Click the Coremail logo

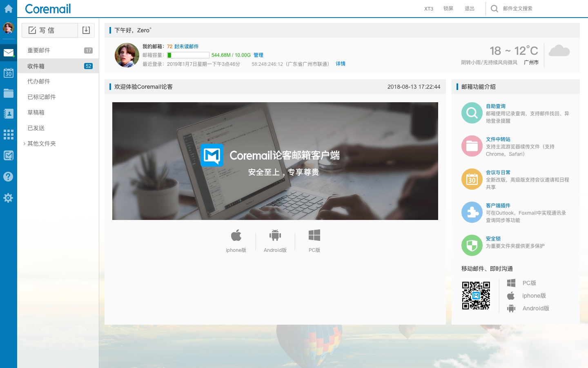48,9
